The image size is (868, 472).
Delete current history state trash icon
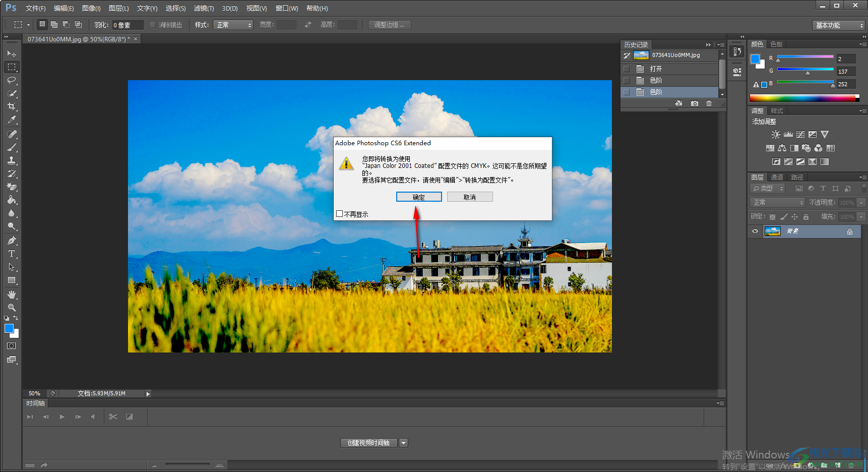(709, 103)
